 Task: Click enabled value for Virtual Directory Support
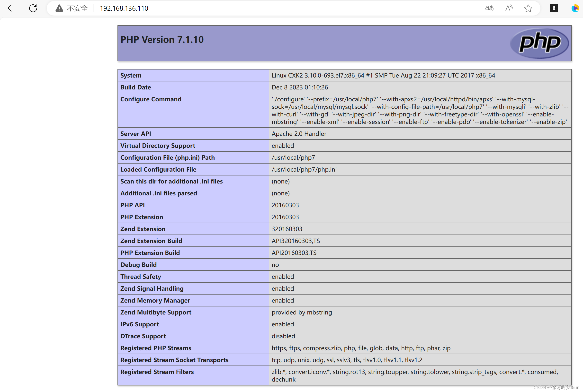tap(283, 146)
